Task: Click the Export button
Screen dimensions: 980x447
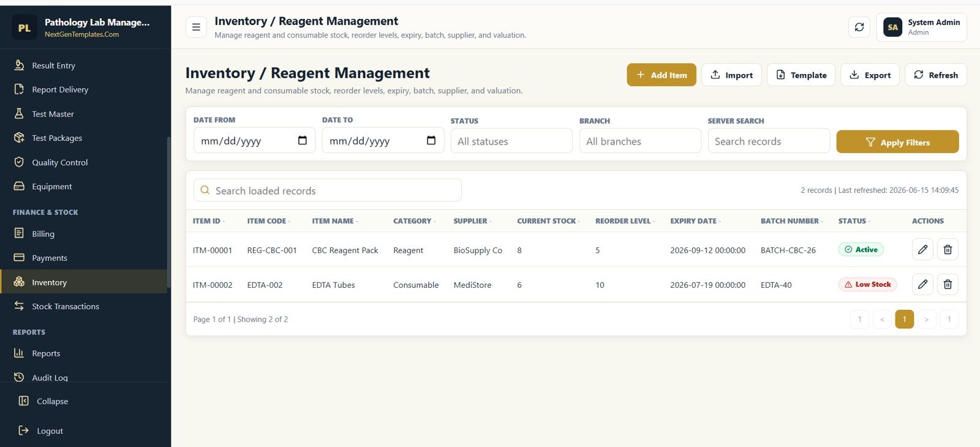Action: (x=870, y=75)
